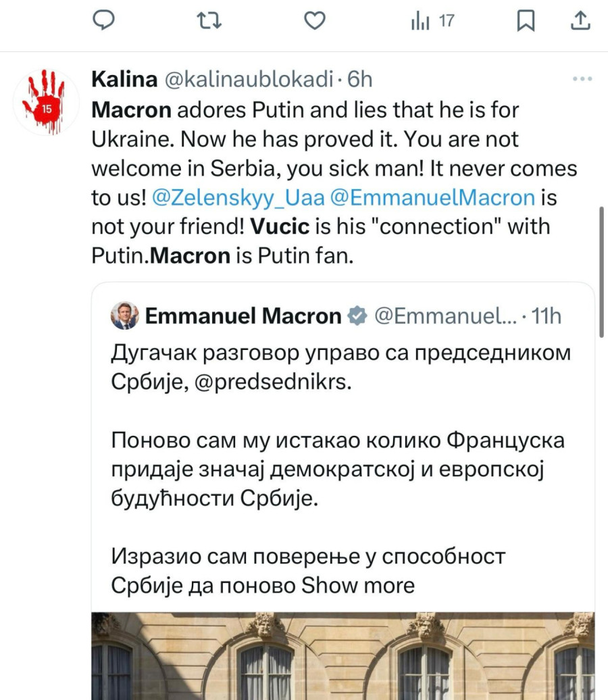
Task: Open the three-dot more menu on Kalina's post
Action: (x=582, y=79)
